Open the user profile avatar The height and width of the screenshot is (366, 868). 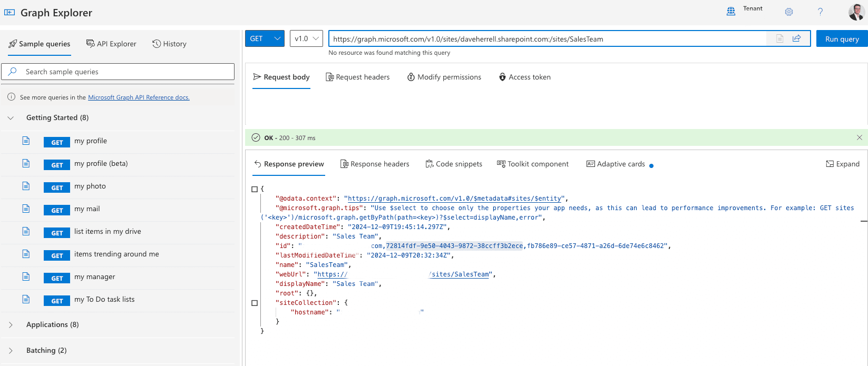[x=856, y=12]
